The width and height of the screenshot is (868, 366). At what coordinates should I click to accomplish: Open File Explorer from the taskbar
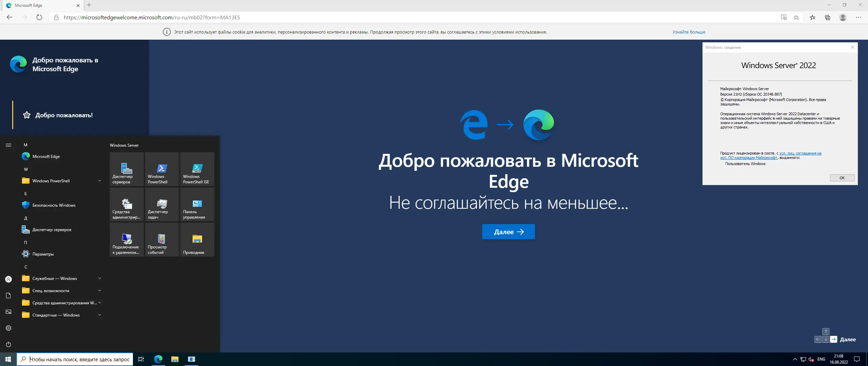point(175,359)
